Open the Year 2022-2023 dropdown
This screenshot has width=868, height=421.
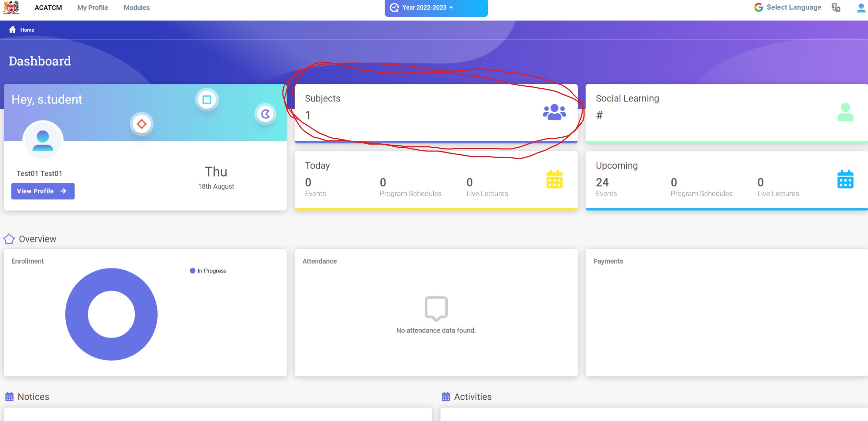click(436, 8)
